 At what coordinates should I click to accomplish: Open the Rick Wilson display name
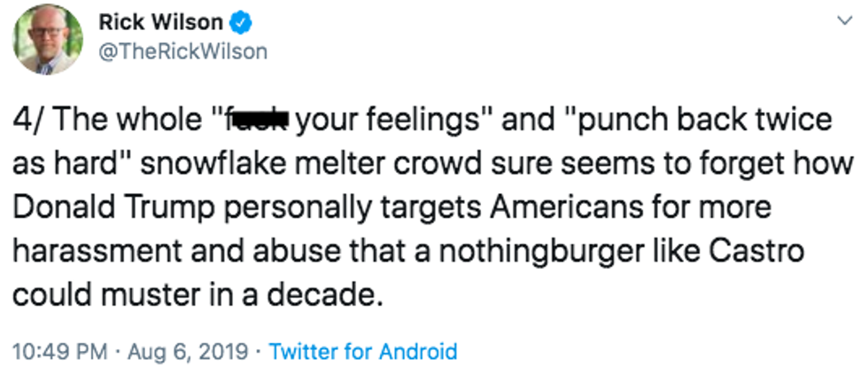tap(162, 21)
